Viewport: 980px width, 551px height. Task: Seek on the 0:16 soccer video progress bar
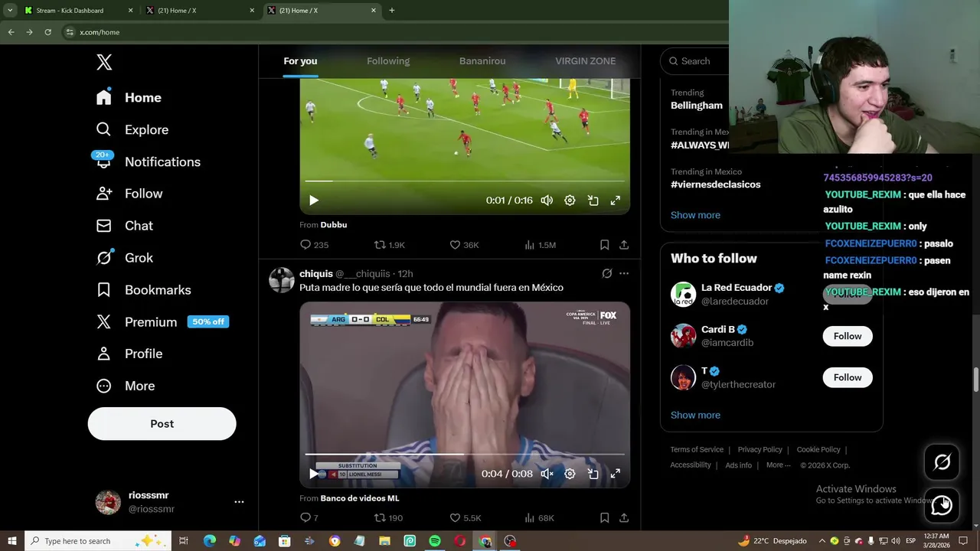click(465, 181)
